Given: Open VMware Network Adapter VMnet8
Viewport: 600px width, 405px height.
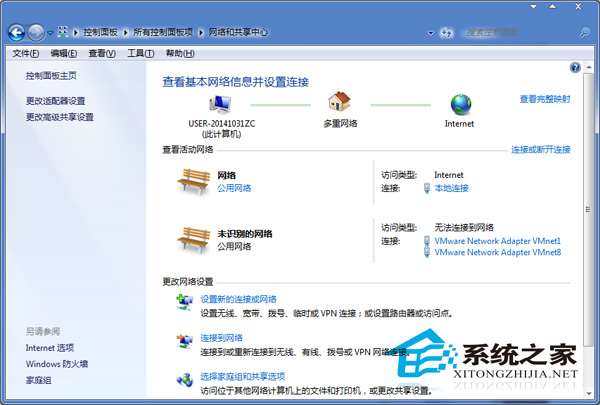Looking at the screenshot, I should tap(497, 253).
